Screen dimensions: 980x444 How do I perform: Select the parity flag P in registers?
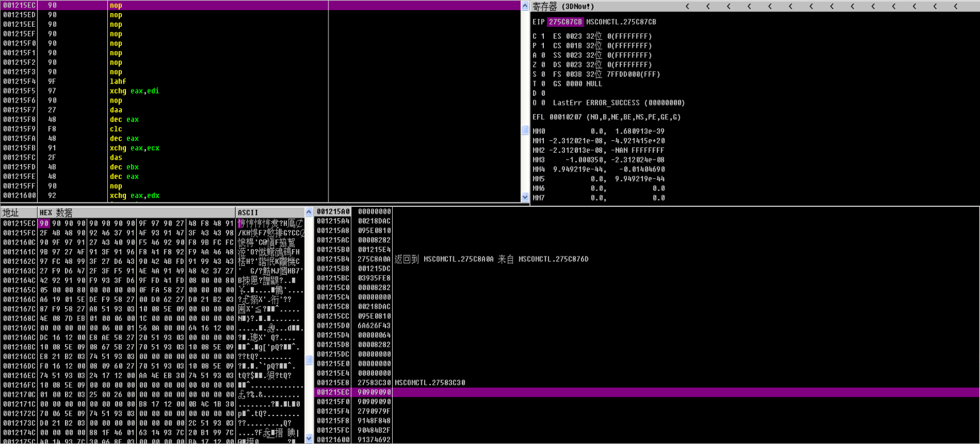click(x=539, y=46)
